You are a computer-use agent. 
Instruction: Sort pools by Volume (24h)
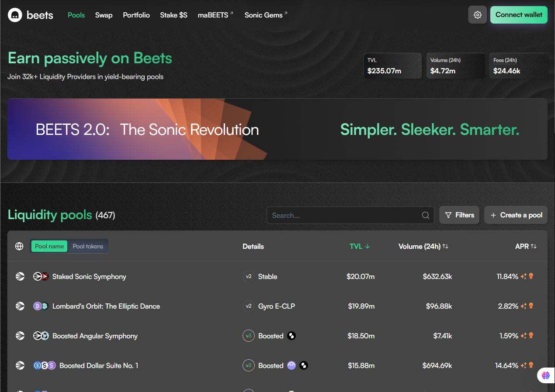423,246
